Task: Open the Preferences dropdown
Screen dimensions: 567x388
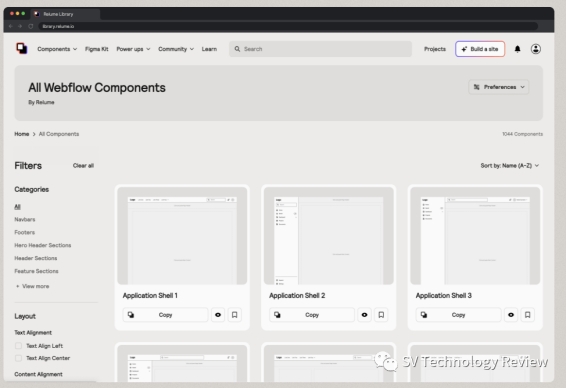Action: click(499, 87)
